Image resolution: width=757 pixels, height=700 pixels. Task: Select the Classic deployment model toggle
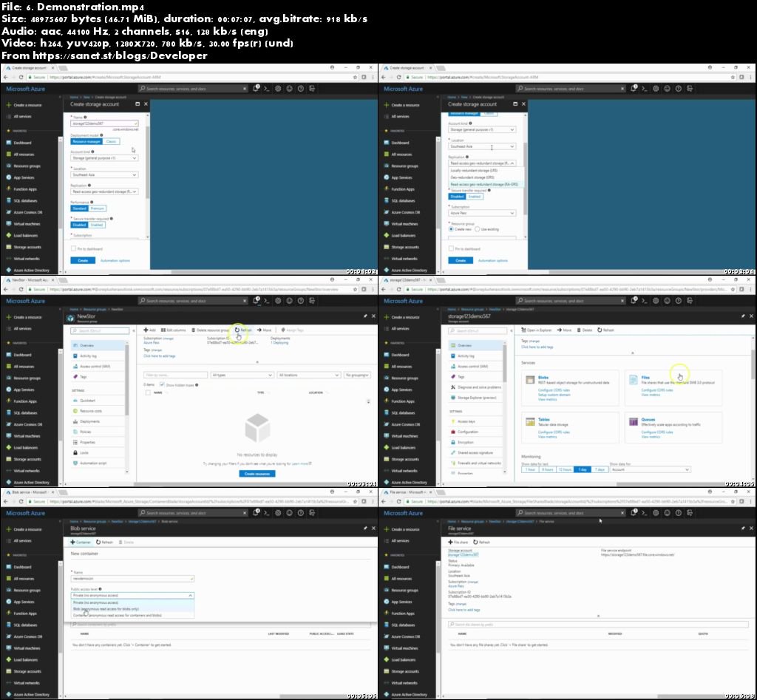coord(111,141)
